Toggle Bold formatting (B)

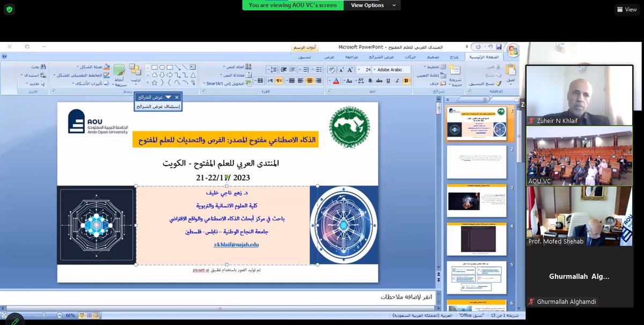click(405, 80)
